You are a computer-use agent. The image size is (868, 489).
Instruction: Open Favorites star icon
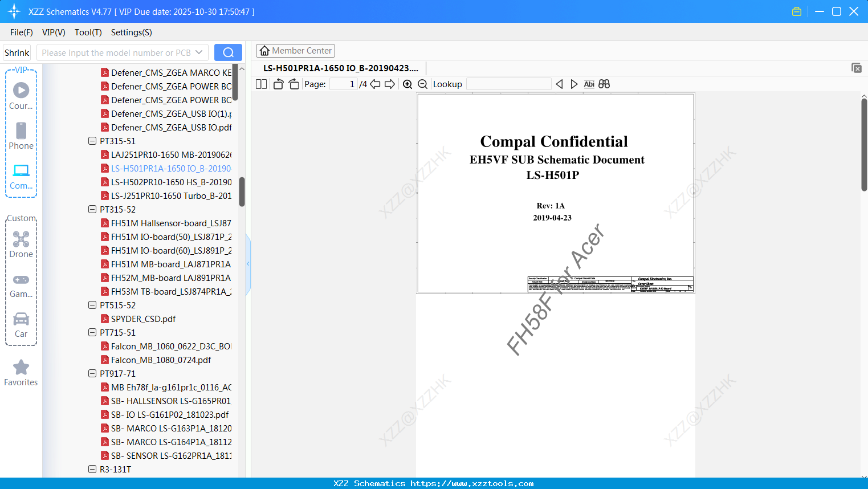point(21,368)
